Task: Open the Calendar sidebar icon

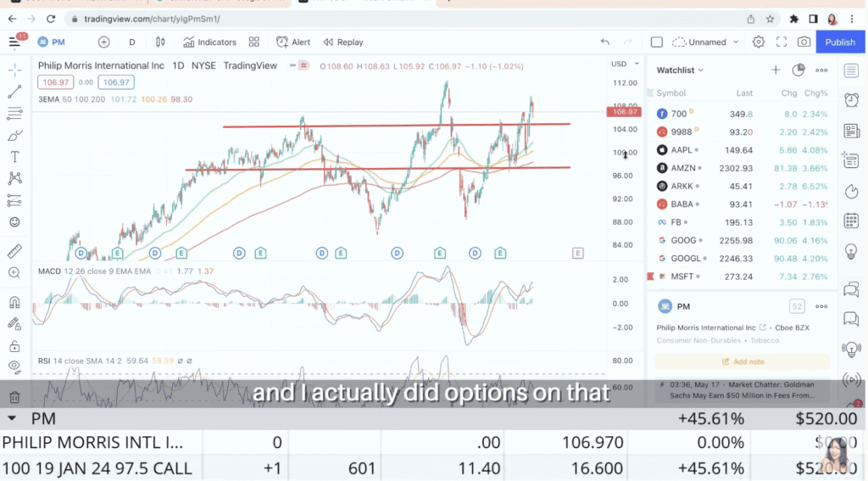Action: (851, 221)
